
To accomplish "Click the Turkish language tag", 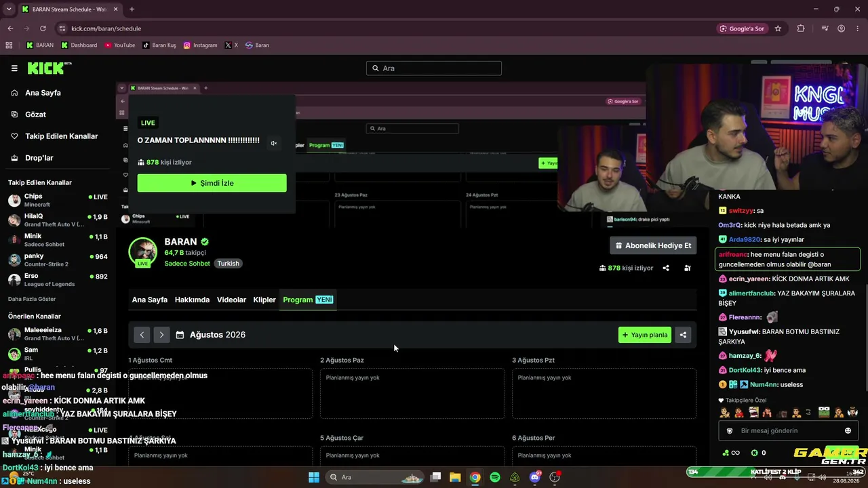I will point(229,264).
